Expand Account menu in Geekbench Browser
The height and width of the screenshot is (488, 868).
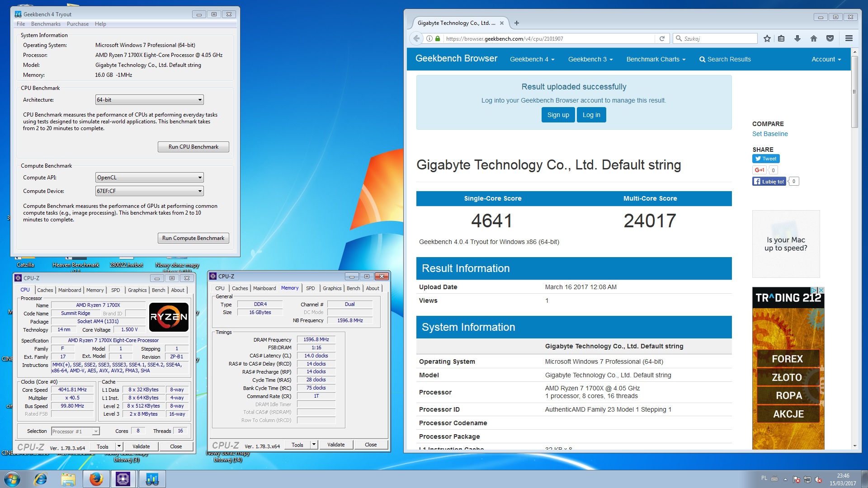pyautogui.click(x=826, y=59)
